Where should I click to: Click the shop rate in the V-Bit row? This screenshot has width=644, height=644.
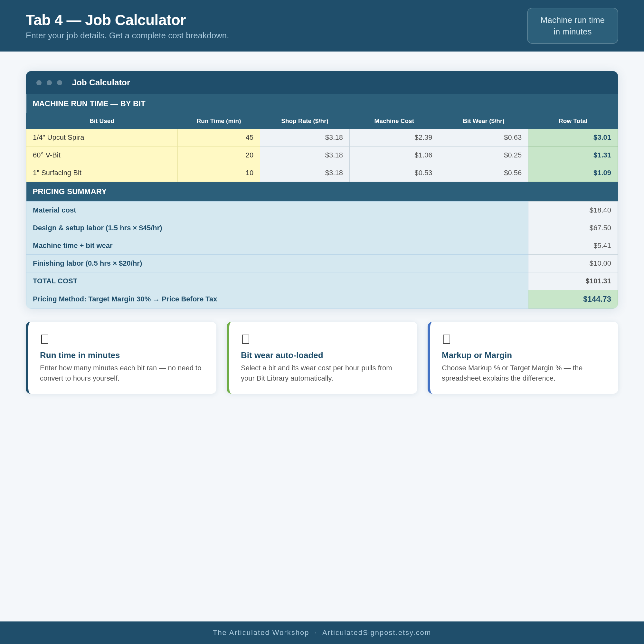305,155
